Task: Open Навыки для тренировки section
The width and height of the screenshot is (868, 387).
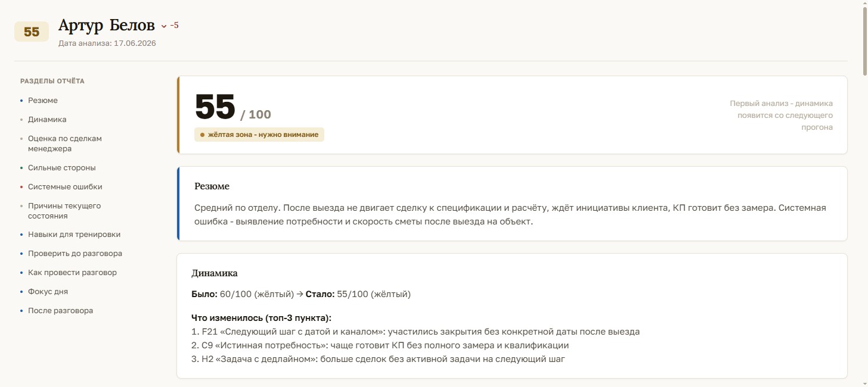Action: tap(74, 235)
